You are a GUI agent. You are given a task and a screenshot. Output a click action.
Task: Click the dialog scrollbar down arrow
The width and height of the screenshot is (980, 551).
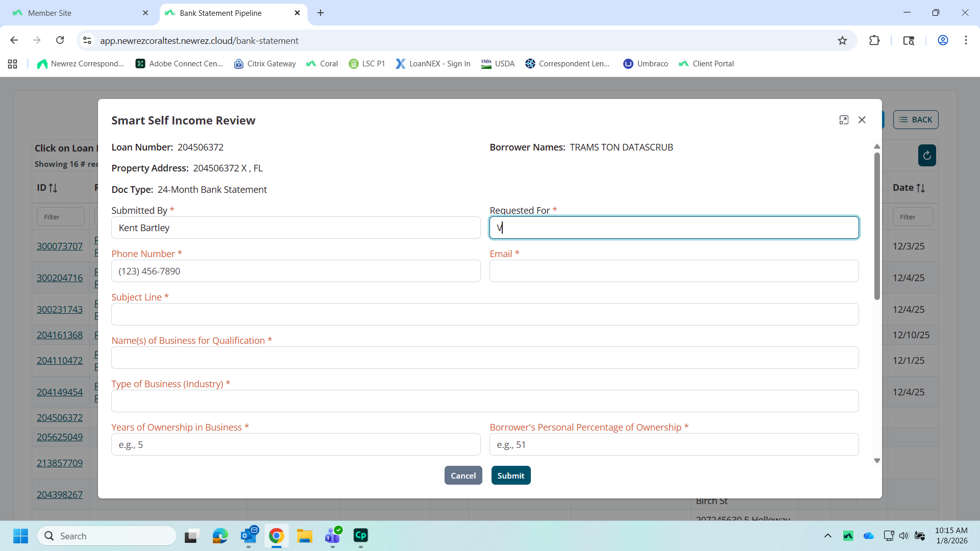[877, 461]
